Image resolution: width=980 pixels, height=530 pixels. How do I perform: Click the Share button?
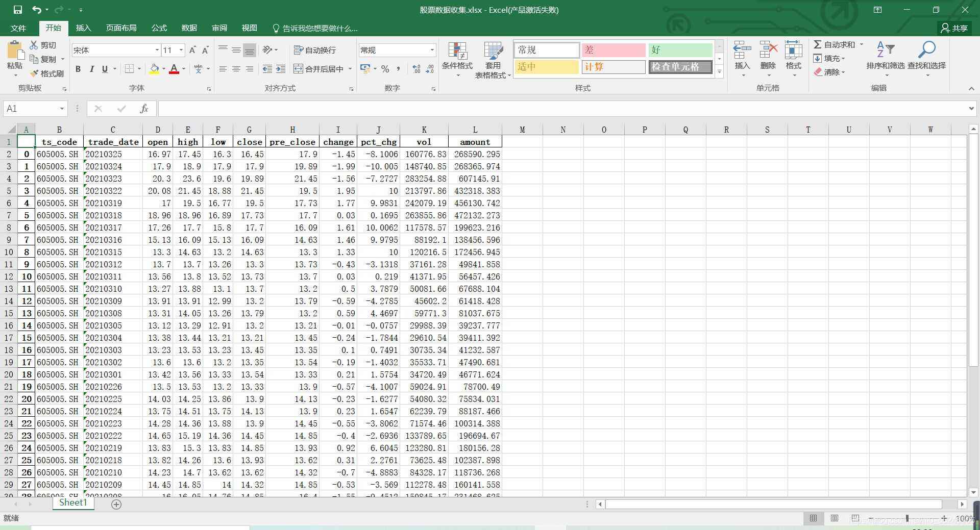click(x=954, y=28)
